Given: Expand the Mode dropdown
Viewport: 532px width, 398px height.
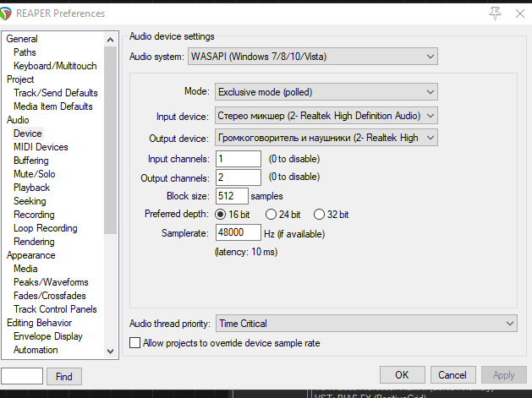Looking at the screenshot, I should coord(326,91).
